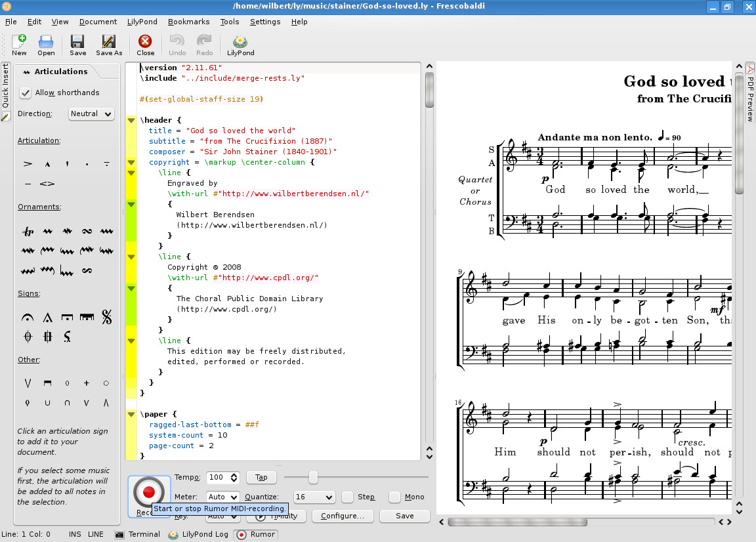This screenshot has height=542, width=756.
Task: Insert the tenuto dash articulation
Action: pos(28,184)
